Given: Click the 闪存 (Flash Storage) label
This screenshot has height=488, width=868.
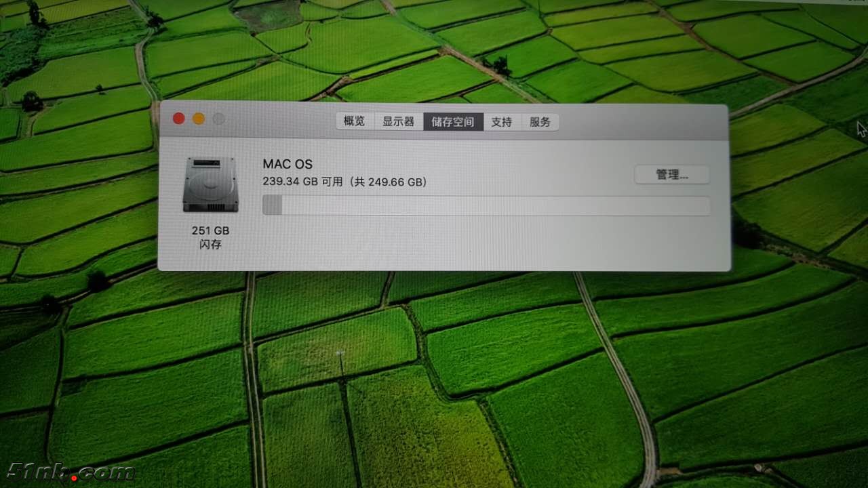Looking at the screenshot, I should (x=210, y=245).
